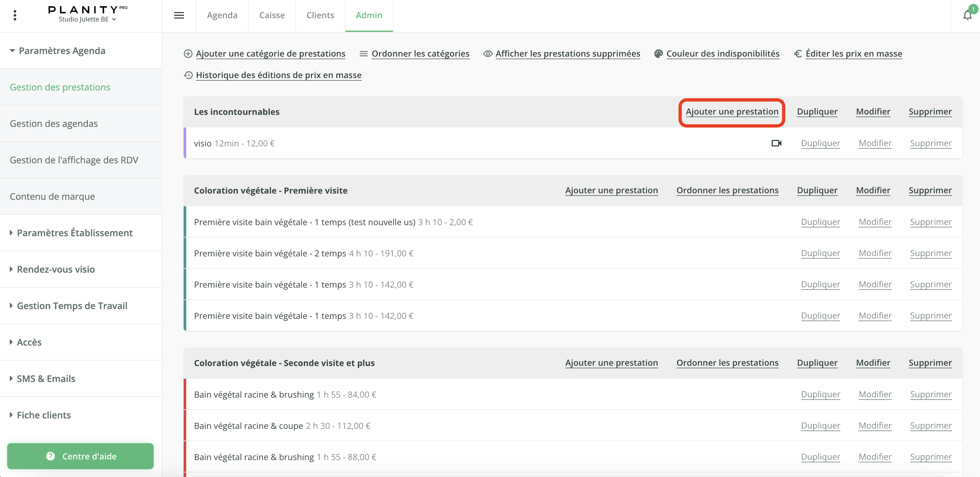Click the notification bell icon

click(x=967, y=15)
